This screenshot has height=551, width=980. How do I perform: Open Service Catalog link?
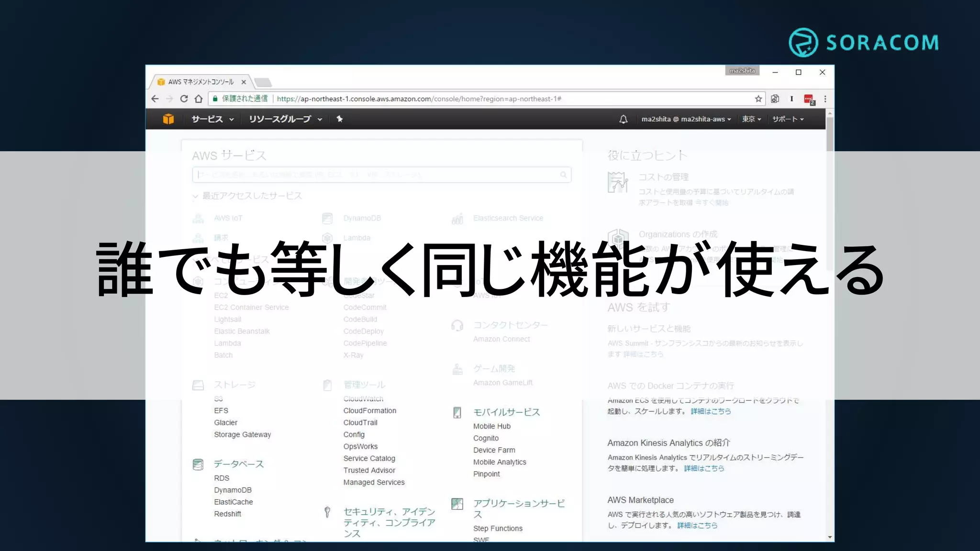(x=369, y=459)
